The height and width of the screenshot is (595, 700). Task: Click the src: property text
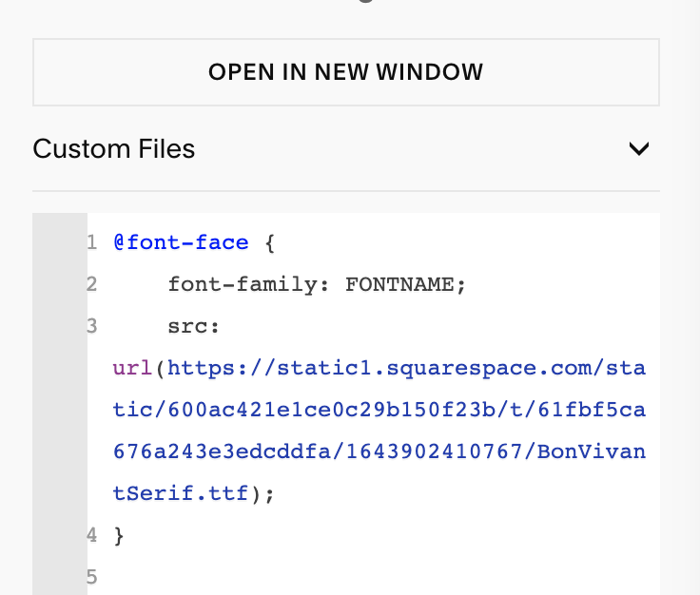193,327
